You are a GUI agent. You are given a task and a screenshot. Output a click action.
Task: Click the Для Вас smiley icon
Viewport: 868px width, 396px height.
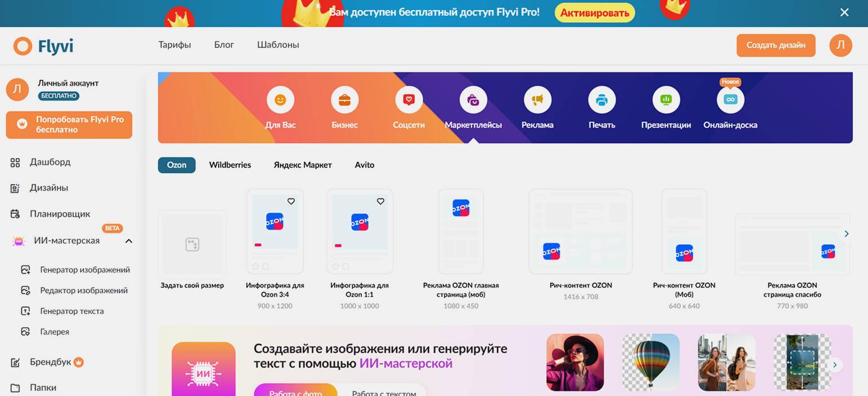280,100
